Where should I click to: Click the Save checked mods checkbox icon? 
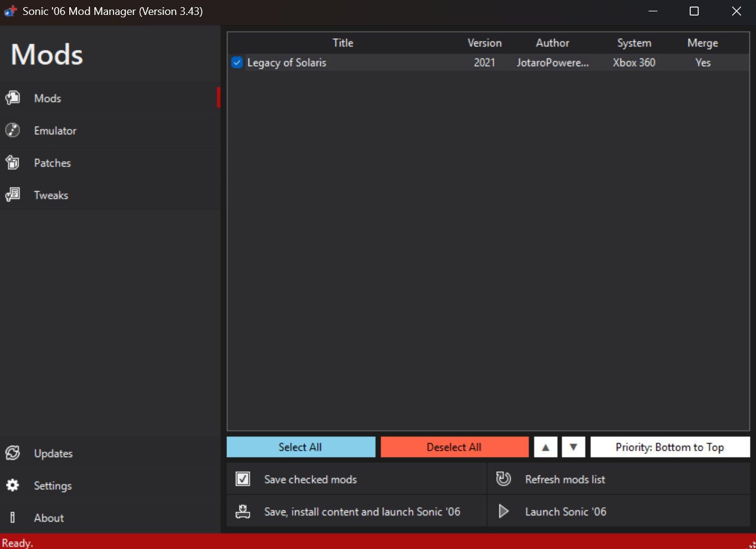[242, 479]
